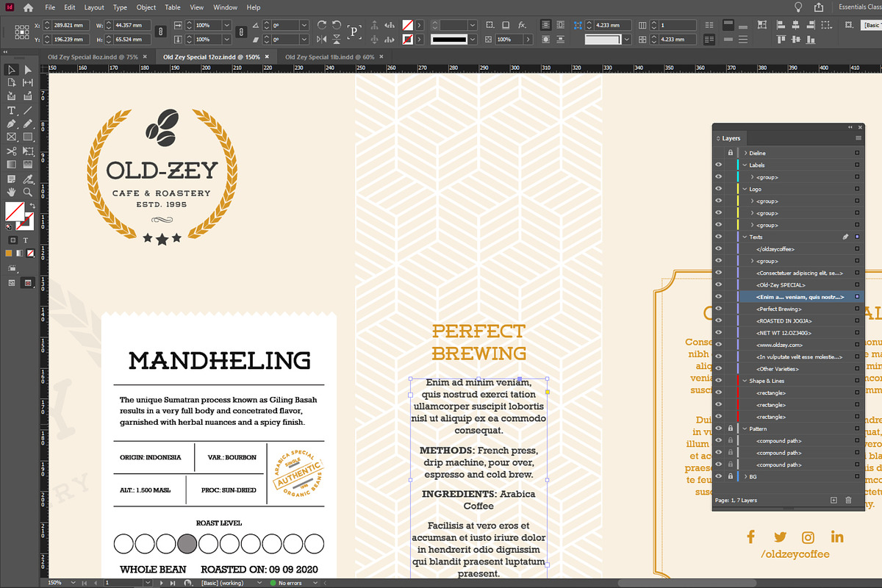Select the Gap tool

pos(28,83)
